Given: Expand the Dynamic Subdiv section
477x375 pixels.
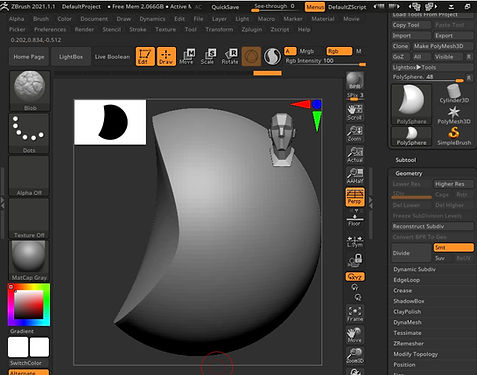Looking at the screenshot, I should pos(414,269).
